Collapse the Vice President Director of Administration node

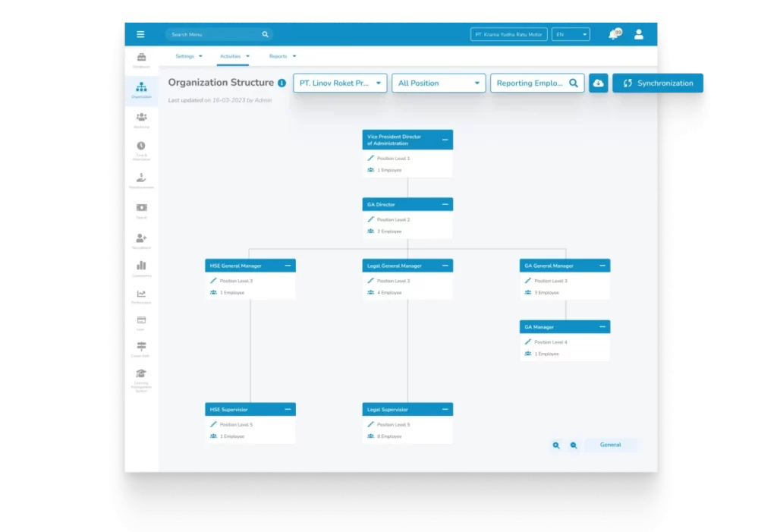[x=445, y=140]
